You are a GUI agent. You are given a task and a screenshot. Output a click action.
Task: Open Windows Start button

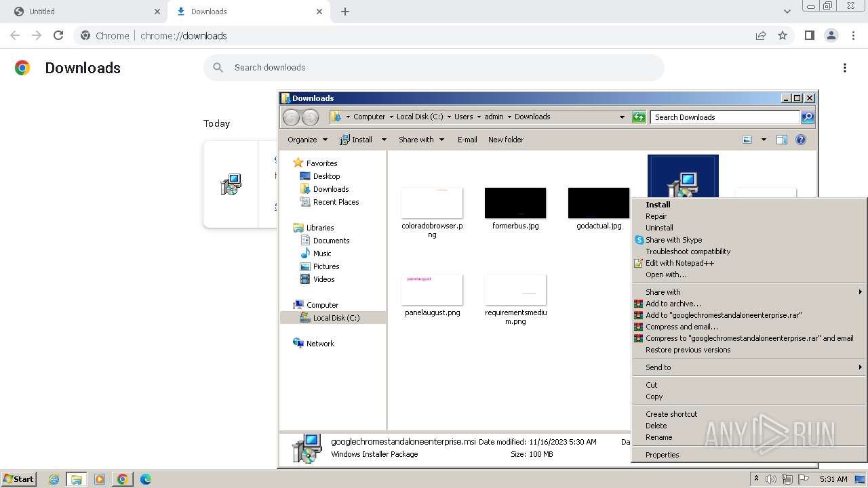[19, 479]
